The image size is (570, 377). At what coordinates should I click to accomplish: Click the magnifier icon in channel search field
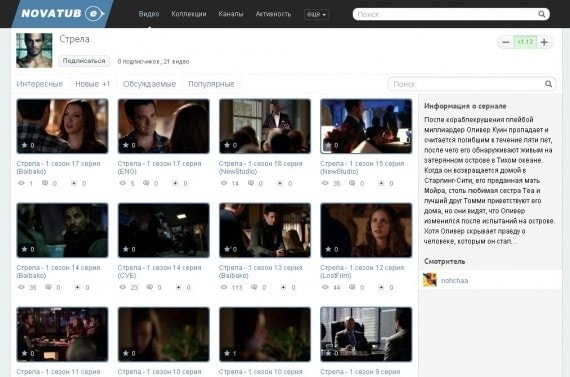point(548,84)
